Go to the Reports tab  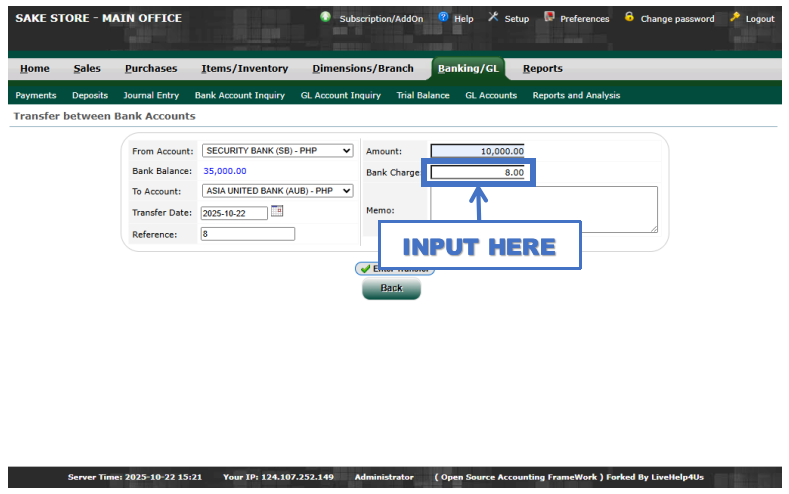pyautogui.click(x=542, y=69)
